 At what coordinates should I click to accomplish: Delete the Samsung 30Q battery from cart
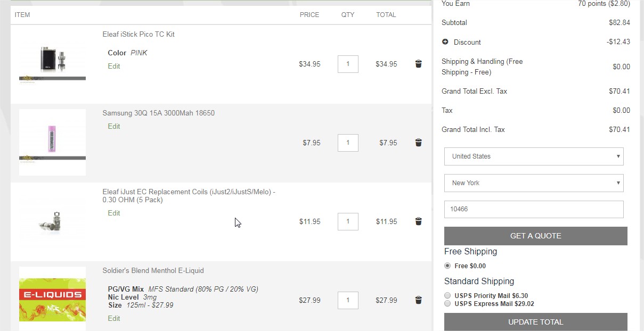(418, 143)
